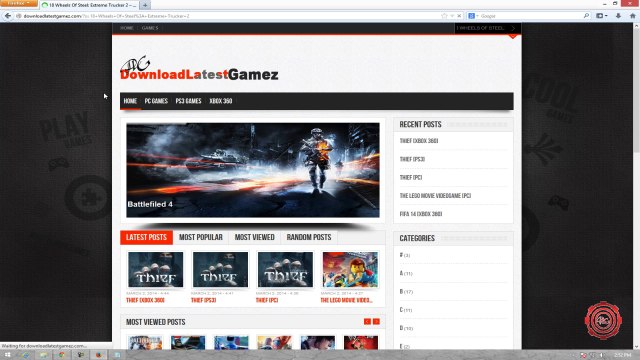The height and width of the screenshot is (360, 640).
Task: Switch to the MOST VIEWED tab
Action: coord(255,238)
